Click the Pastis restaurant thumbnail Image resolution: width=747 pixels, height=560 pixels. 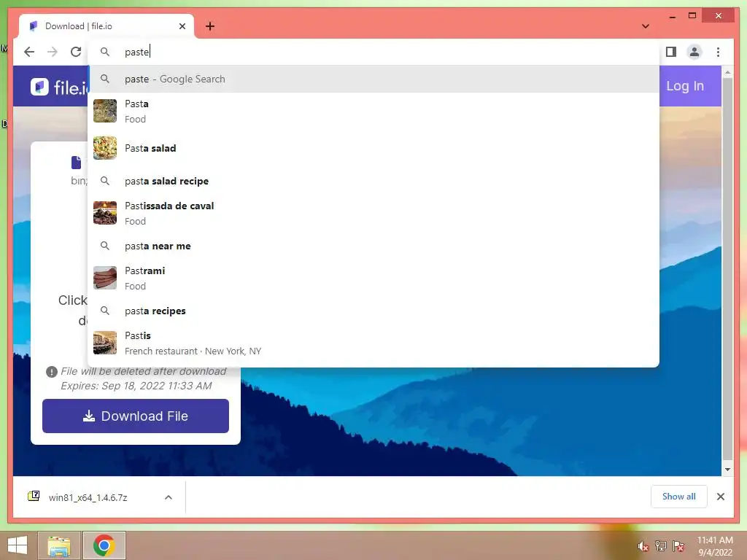click(105, 343)
